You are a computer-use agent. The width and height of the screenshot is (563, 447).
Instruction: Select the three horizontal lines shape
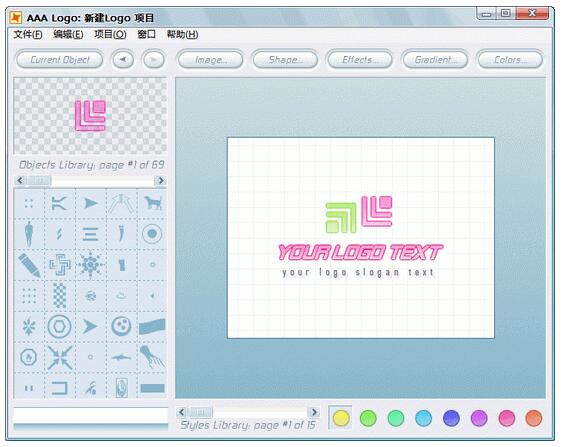tap(90, 234)
